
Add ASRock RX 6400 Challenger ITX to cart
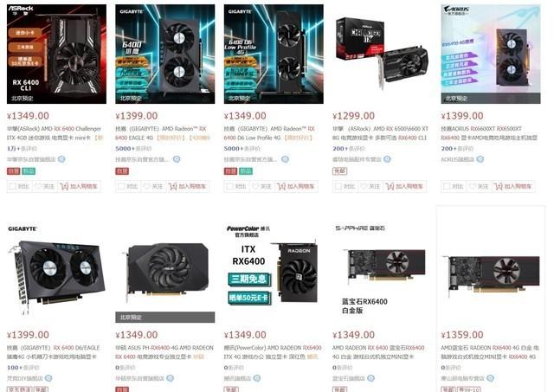pos(79,186)
